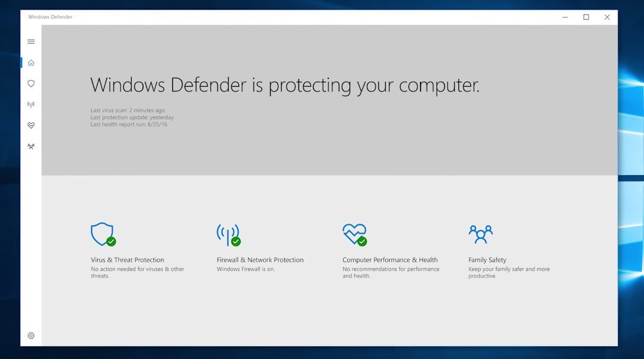Open the Virus & Threat Protection title link

tap(127, 260)
